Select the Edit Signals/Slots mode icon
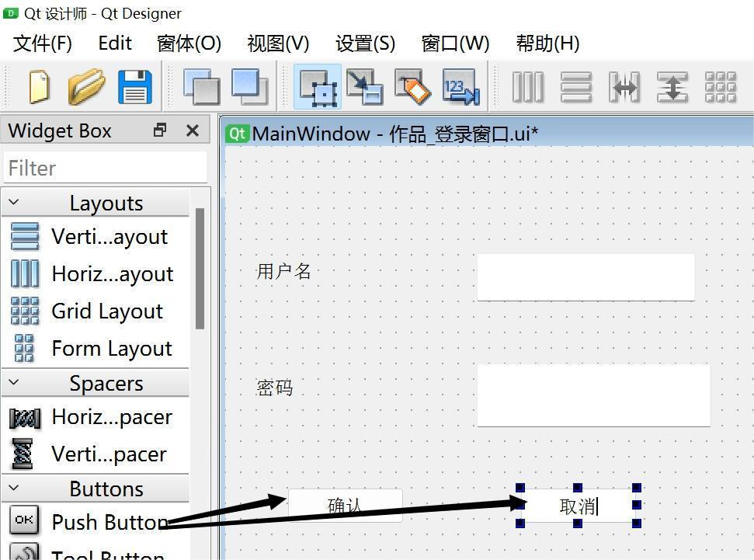Viewport: 754px width, 560px height. [365, 87]
